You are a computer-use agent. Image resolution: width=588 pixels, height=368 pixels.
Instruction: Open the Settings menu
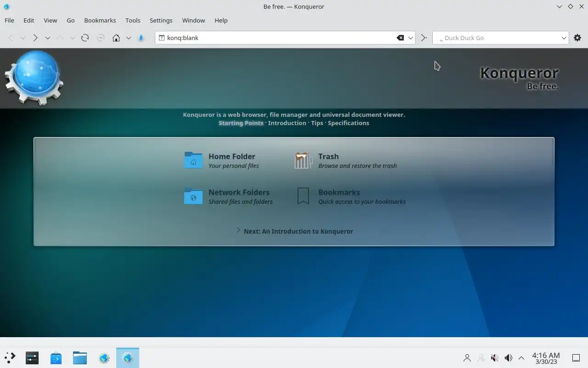[x=161, y=20]
